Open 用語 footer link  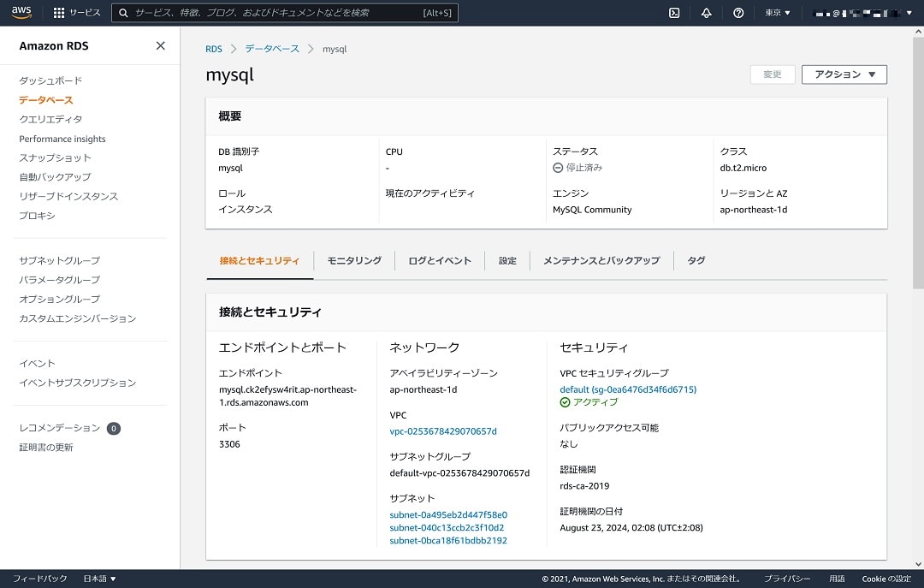click(837, 579)
